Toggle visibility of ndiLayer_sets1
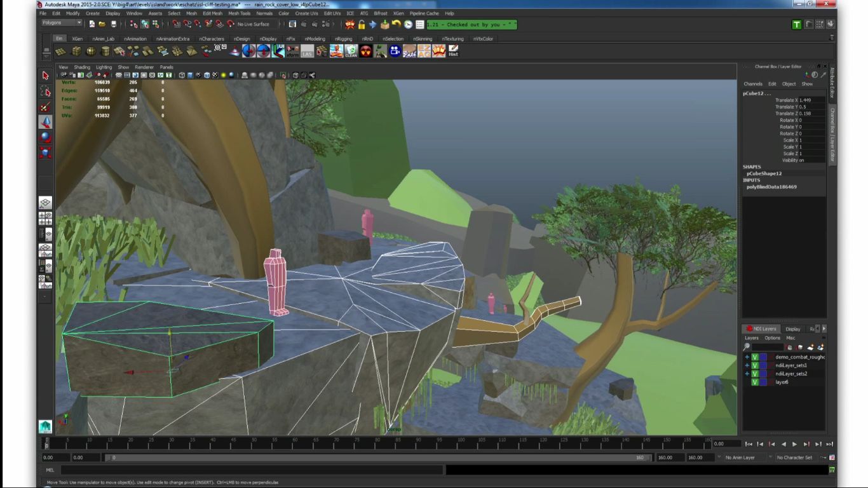This screenshot has width=868, height=488. pos(756,365)
